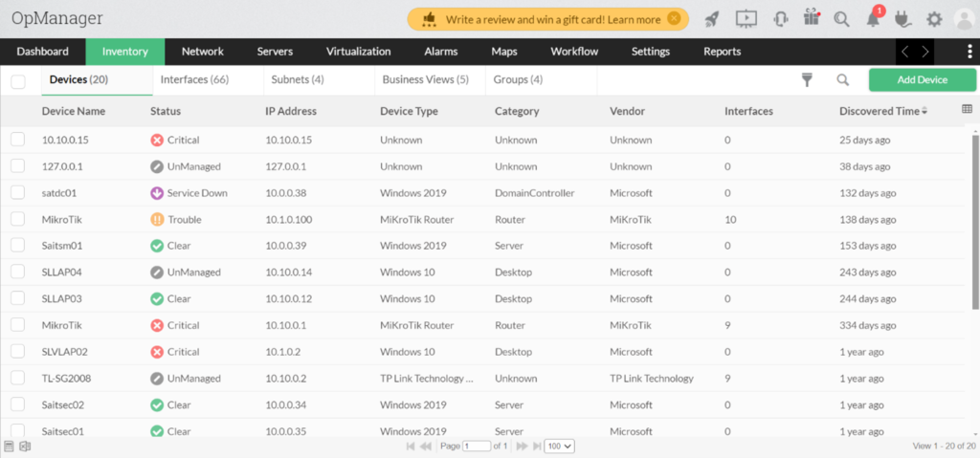Sort by Discovered Time column arrow
Image resolution: width=980 pixels, height=458 pixels.
(x=924, y=112)
